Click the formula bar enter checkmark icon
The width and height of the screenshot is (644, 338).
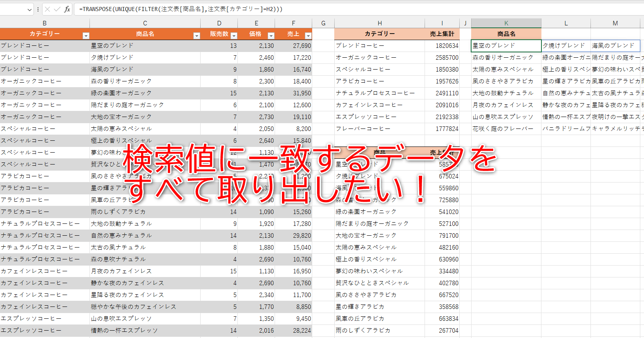pos(57,9)
